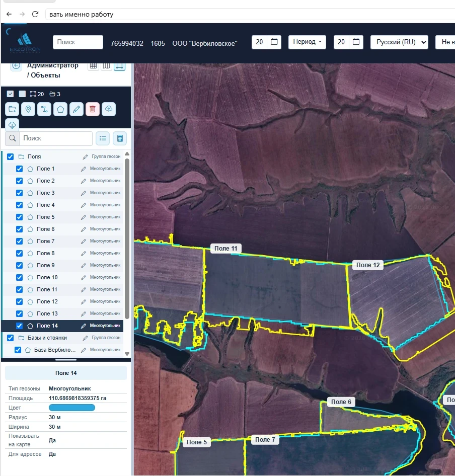Toggle the Базы и стоянки group checkbox
The width and height of the screenshot is (455, 476).
click(x=11, y=338)
